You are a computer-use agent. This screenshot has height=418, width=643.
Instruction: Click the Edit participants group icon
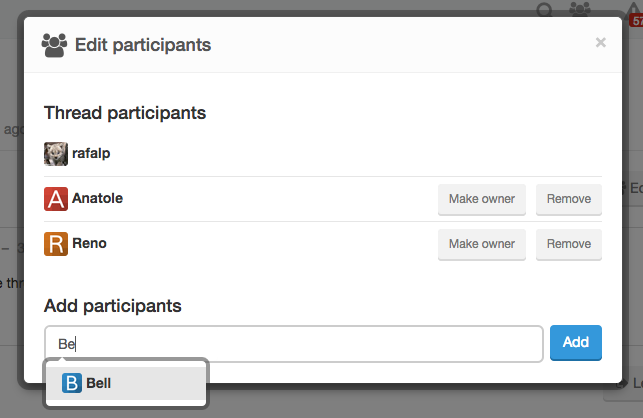tap(54, 44)
